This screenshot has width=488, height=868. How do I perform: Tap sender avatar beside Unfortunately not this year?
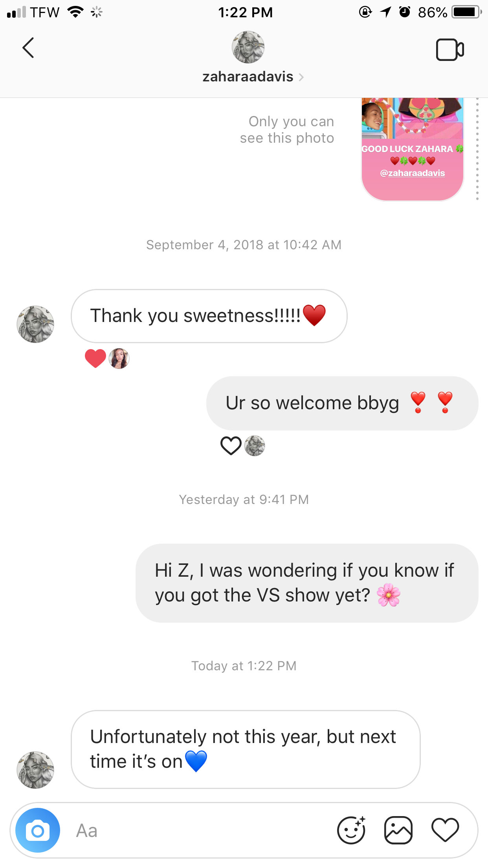(x=35, y=770)
